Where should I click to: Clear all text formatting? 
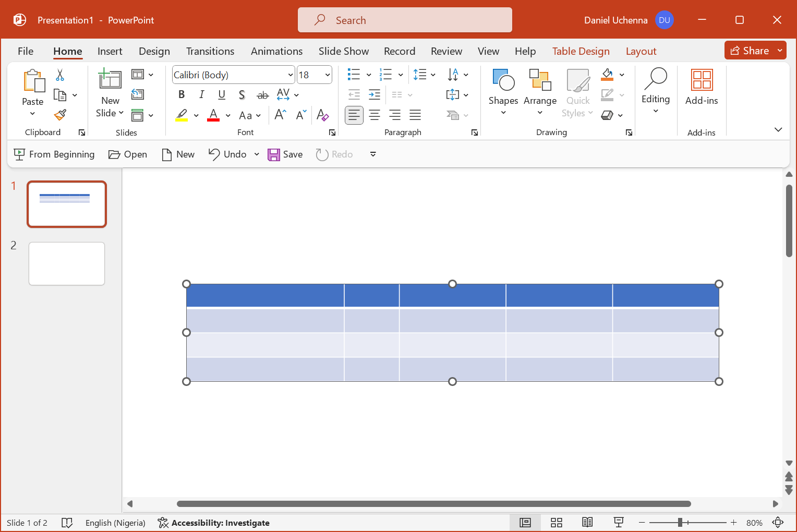(x=323, y=115)
